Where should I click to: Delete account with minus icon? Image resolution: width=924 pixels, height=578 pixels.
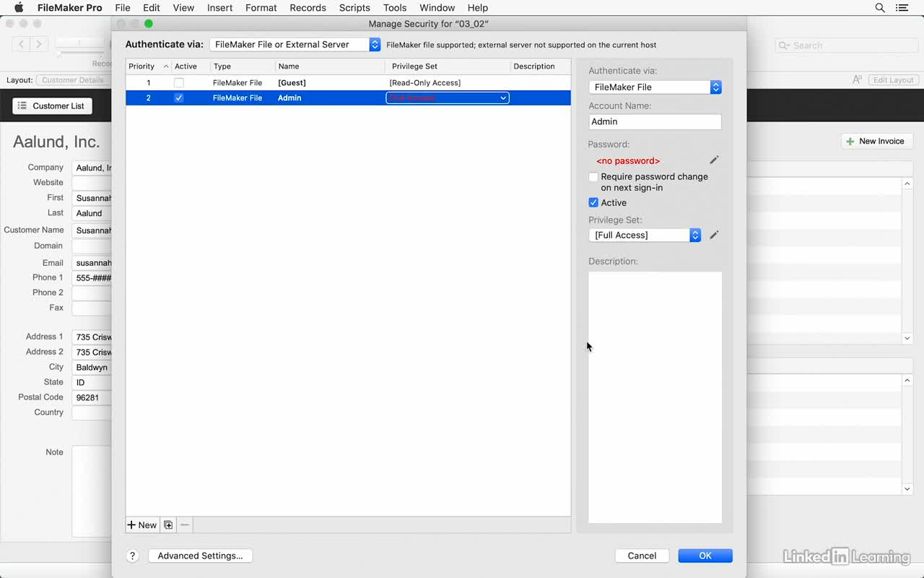coord(185,525)
